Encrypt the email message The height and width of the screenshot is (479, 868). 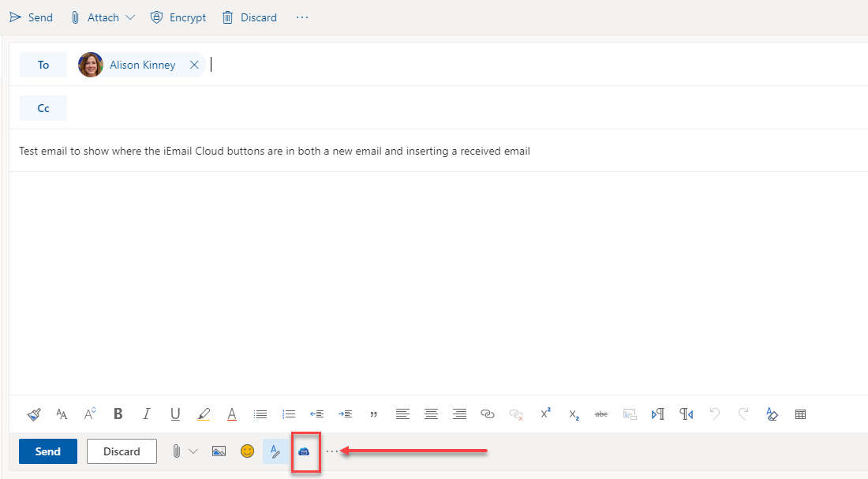coord(178,17)
